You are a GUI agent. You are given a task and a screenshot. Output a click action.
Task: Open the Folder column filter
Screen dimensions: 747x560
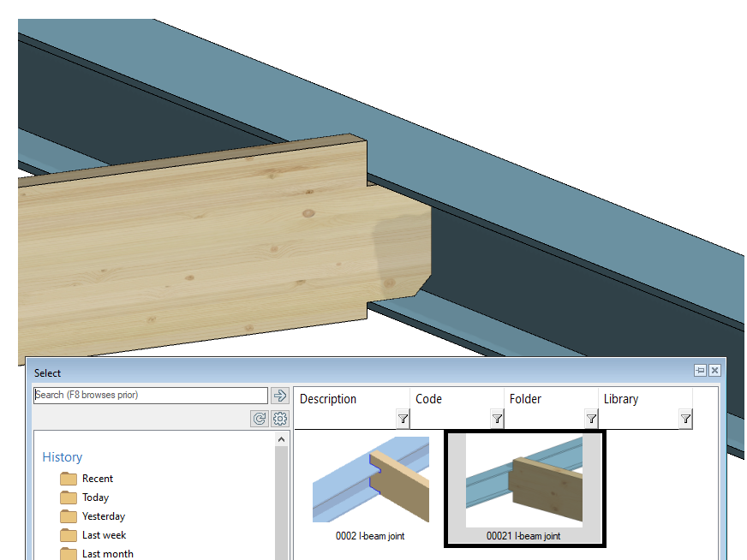click(591, 419)
